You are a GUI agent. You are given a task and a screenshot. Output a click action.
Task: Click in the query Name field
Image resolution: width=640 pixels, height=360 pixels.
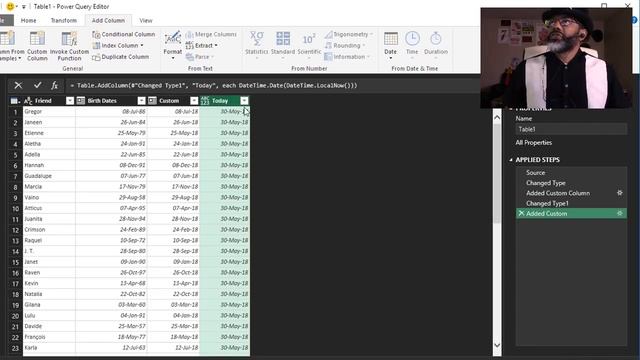click(571, 129)
